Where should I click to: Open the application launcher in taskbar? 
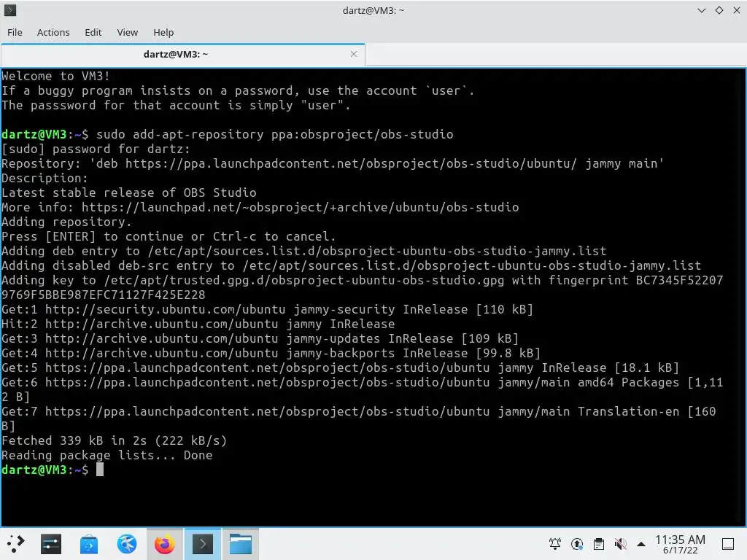tap(15, 544)
